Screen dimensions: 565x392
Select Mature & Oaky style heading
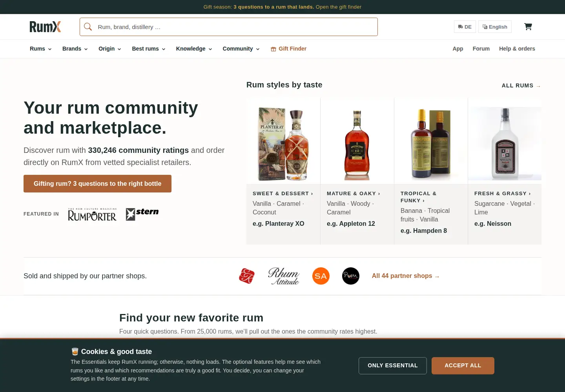(354, 194)
